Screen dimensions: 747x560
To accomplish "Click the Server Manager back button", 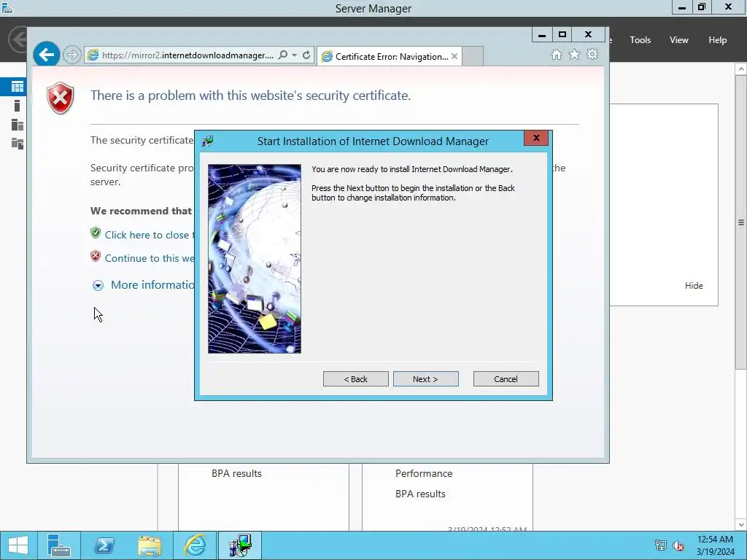I will (x=18, y=39).
